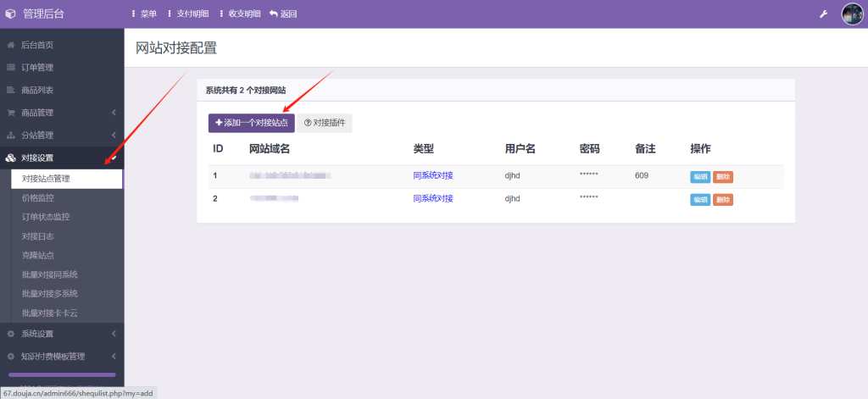
Task: Expand 分站管理 sidebar menu
Action: tap(62, 135)
